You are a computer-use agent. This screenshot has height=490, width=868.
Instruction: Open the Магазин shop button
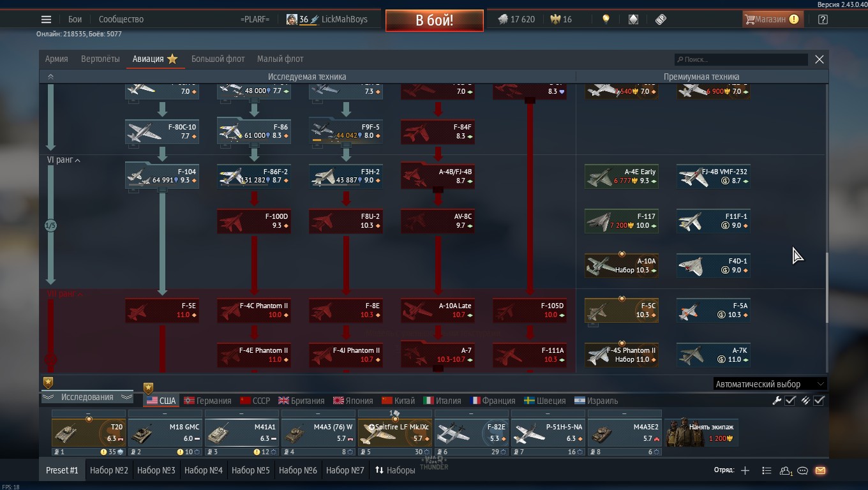(772, 19)
